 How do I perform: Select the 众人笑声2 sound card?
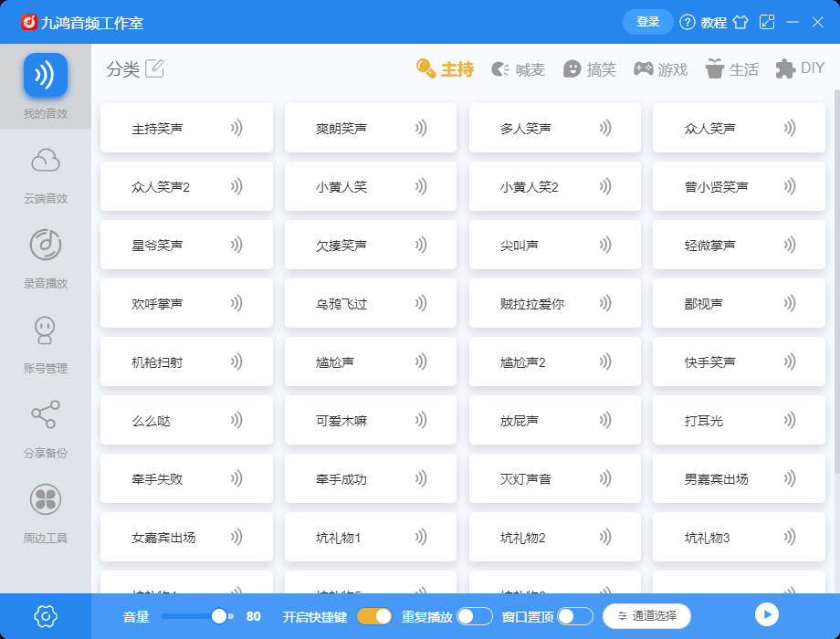tap(186, 186)
